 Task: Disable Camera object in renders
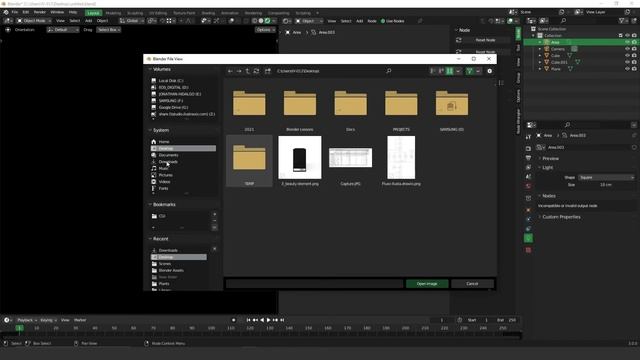click(x=634, y=49)
